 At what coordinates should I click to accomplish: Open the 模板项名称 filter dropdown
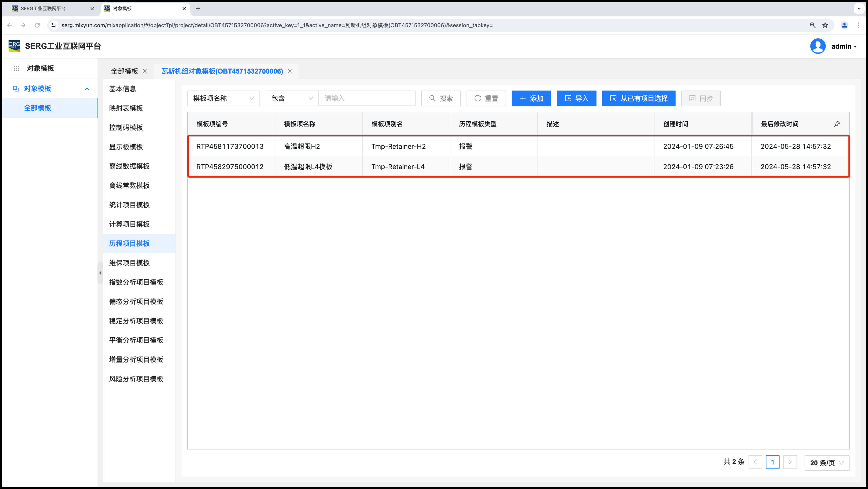coord(223,98)
